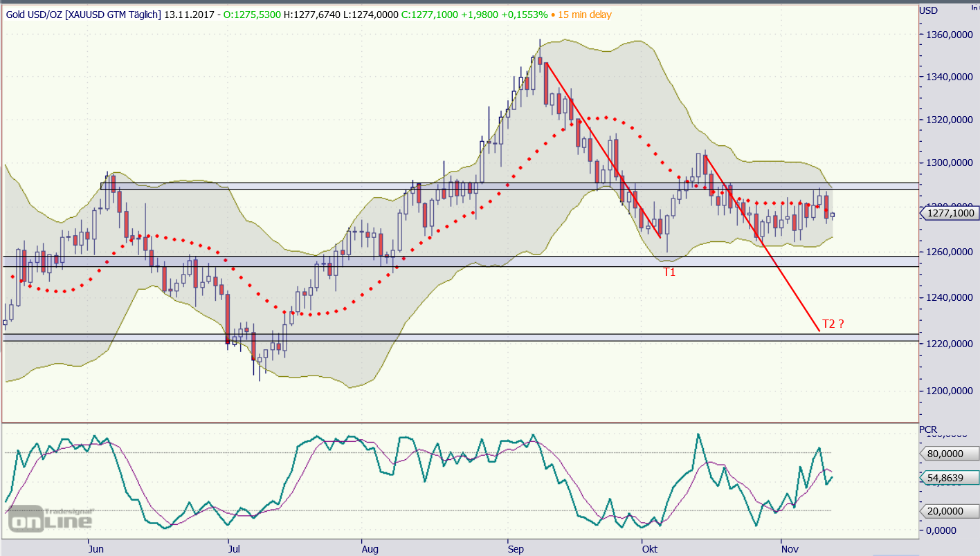The width and height of the screenshot is (980, 556).
Task: Click the 1340,0000 price axis label
Action: point(950,77)
